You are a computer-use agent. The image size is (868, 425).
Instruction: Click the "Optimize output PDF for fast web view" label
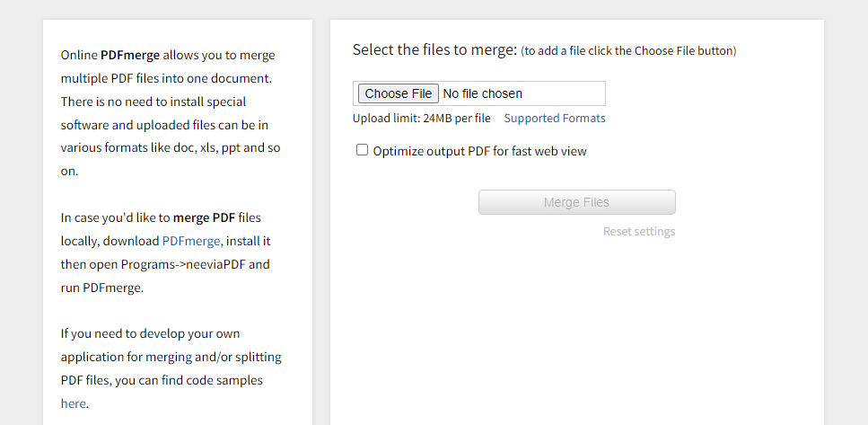tap(479, 151)
